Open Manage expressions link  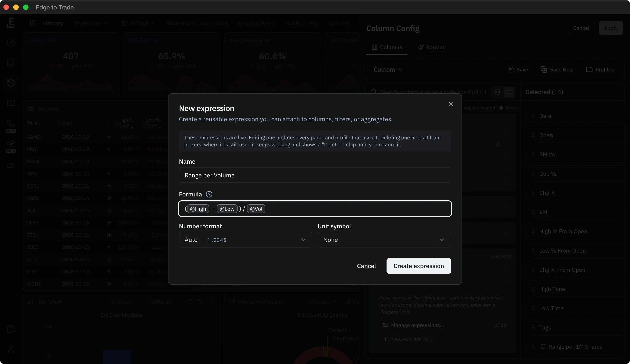click(x=417, y=325)
